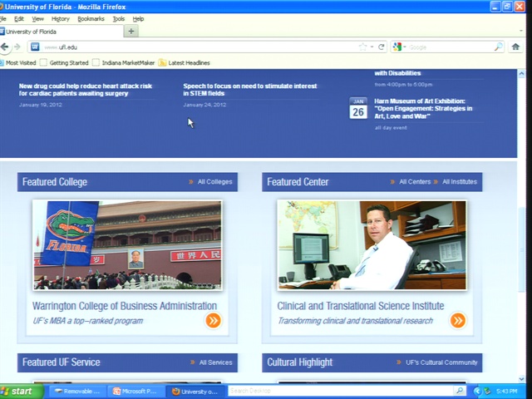Click UF's Cultural Community link
The height and width of the screenshot is (399, 532).
[441, 362]
